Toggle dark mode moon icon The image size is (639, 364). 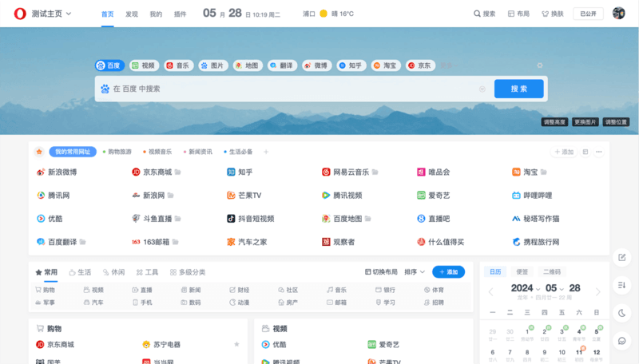(622, 313)
